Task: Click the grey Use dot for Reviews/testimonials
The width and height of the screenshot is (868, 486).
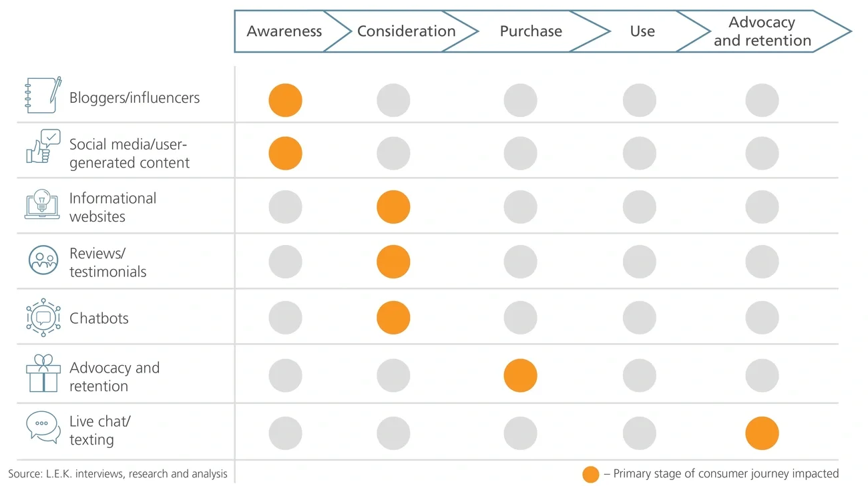Action: (640, 262)
